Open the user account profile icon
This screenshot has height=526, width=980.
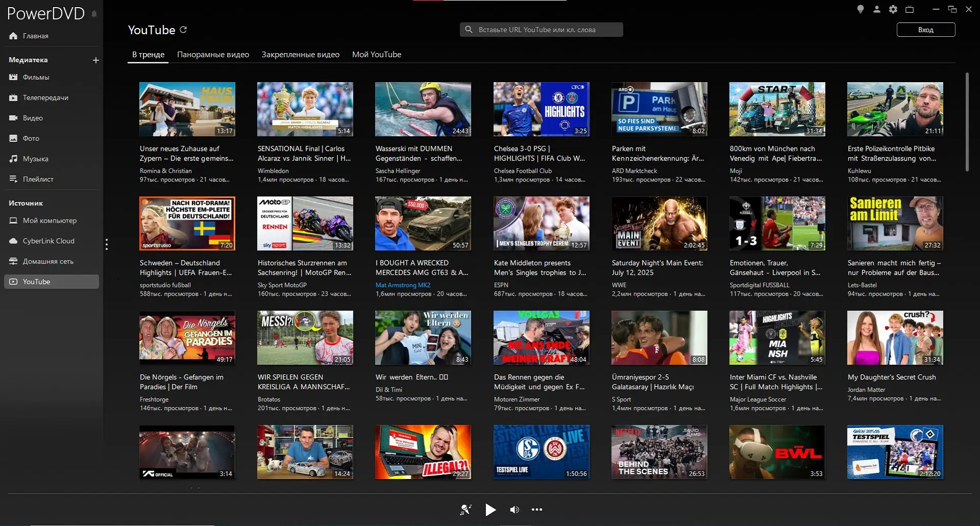tap(876, 9)
